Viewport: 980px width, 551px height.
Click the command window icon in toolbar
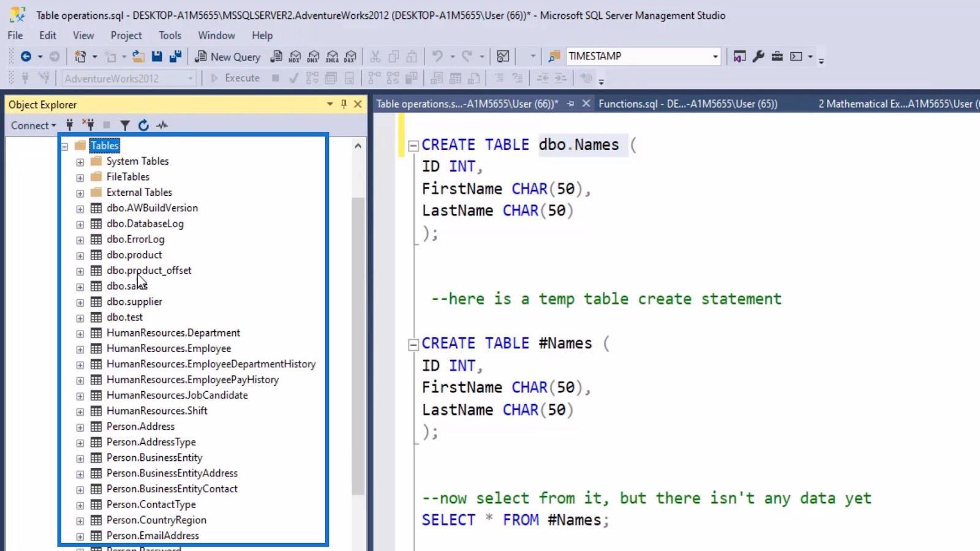pos(796,56)
